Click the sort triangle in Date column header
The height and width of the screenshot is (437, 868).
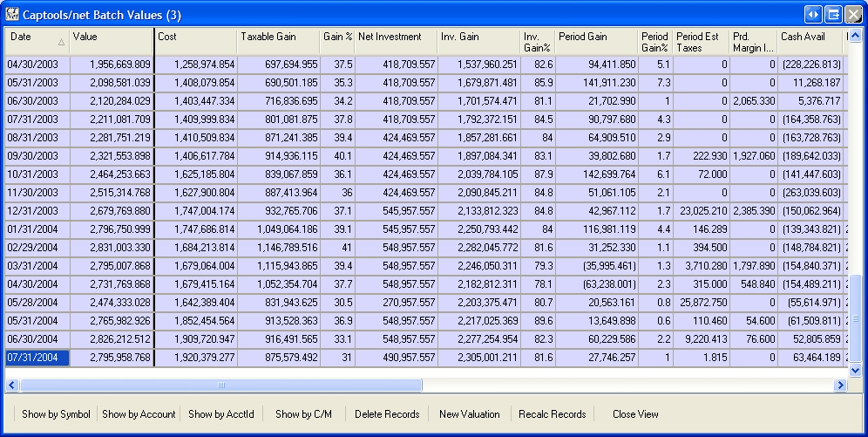point(61,41)
